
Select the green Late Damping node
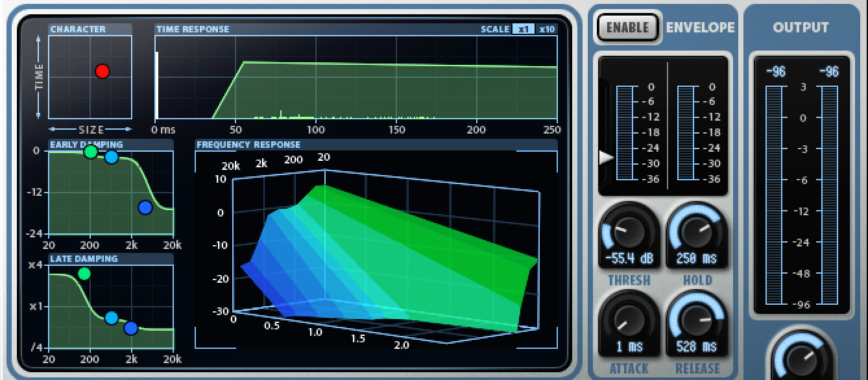point(84,274)
